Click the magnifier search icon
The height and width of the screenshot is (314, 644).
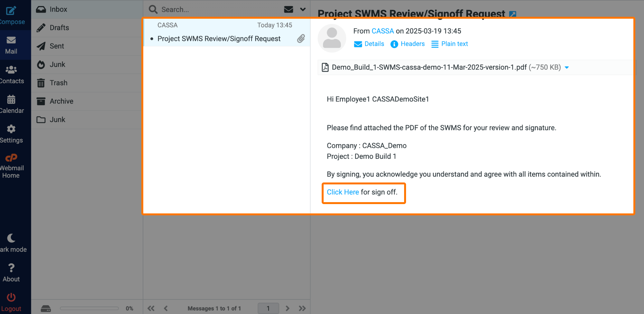(x=153, y=9)
